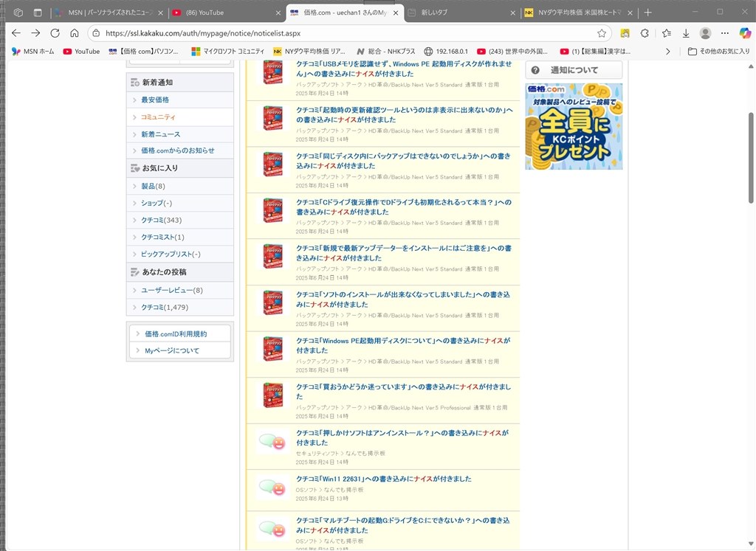Screen dimensions: 756x551
Task: Launch Copilot from the toolbar
Action: click(745, 33)
